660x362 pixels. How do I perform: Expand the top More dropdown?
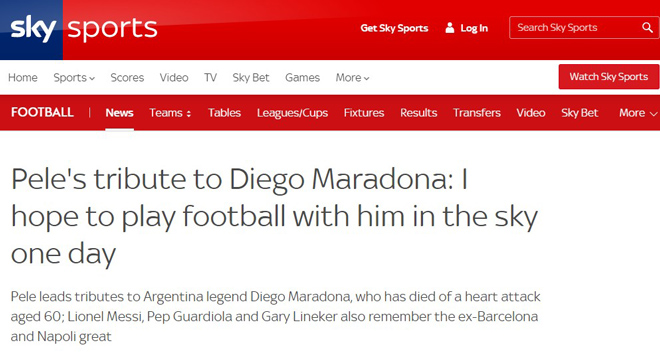pos(352,78)
